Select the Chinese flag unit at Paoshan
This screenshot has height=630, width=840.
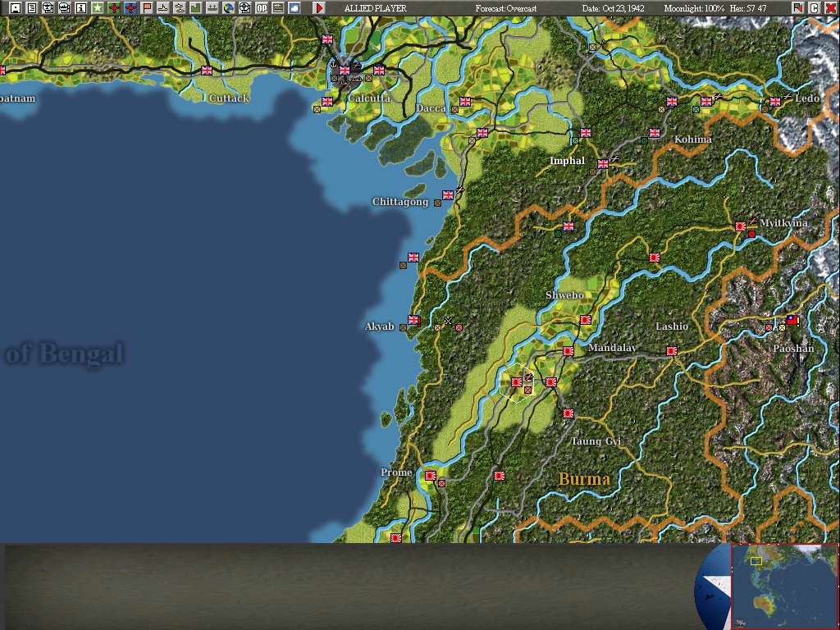pos(792,320)
